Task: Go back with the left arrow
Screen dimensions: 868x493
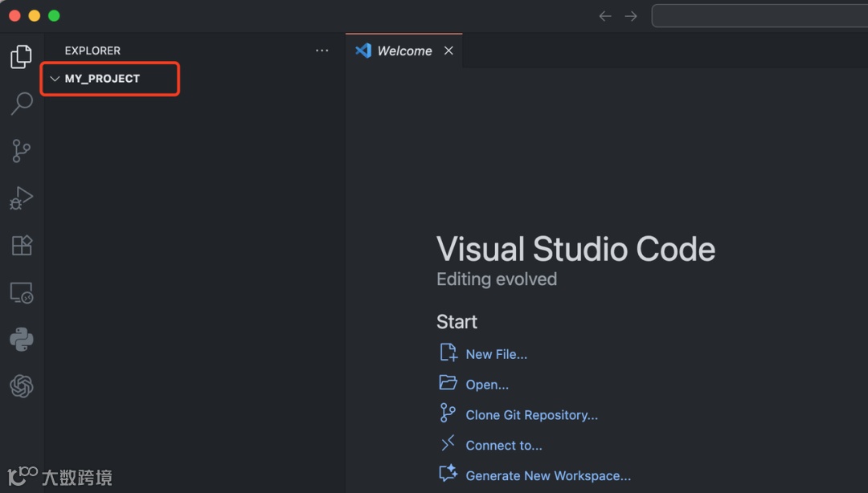Action: 605,16
